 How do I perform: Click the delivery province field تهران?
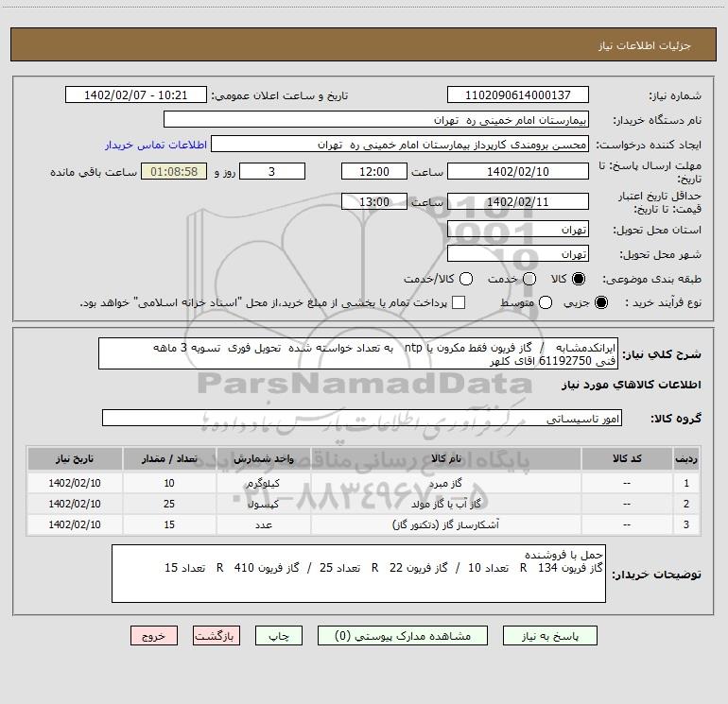click(x=518, y=230)
